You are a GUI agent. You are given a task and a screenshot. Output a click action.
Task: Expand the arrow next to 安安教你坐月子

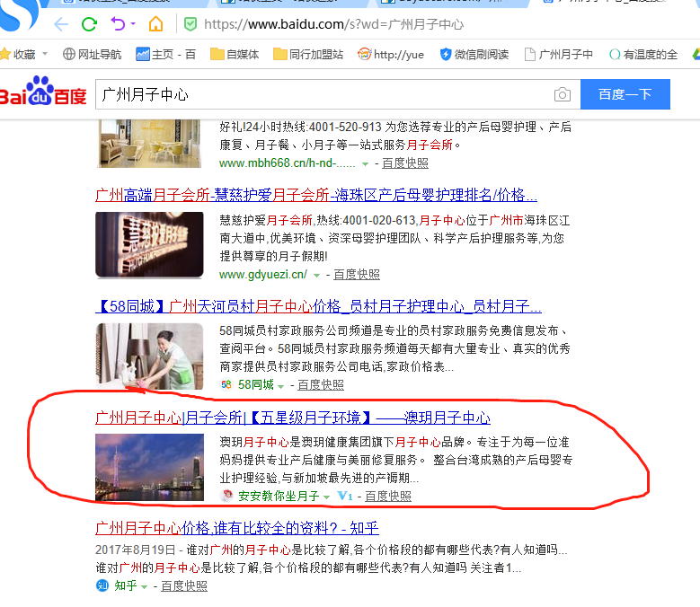tap(326, 497)
